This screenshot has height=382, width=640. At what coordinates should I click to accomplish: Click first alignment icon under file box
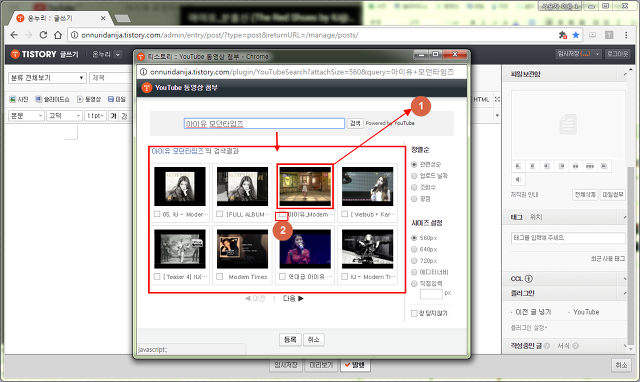518,166
